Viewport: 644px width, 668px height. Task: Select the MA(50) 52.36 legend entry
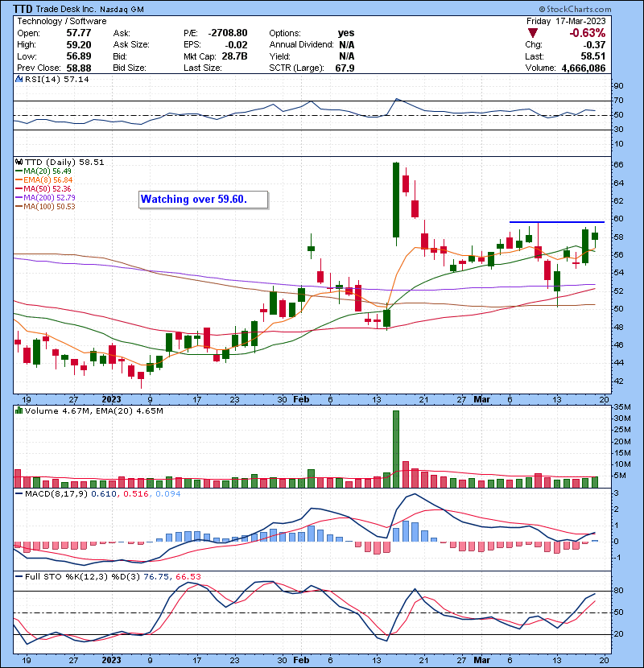point(43,188)
